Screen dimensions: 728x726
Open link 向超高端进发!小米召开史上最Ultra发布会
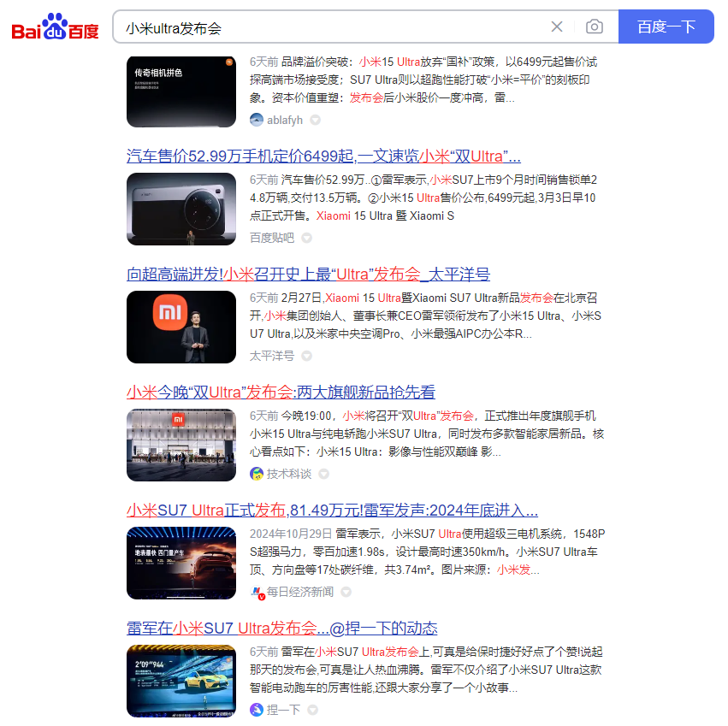pos(308,274)
